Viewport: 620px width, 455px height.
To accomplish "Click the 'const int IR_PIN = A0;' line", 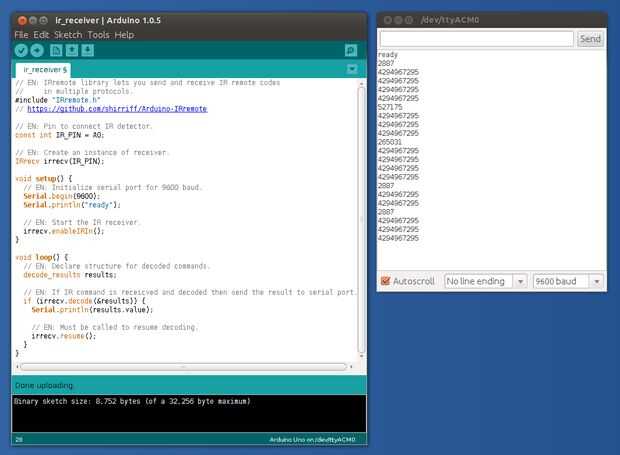I will pyautogui.click(x=60, y=135).
